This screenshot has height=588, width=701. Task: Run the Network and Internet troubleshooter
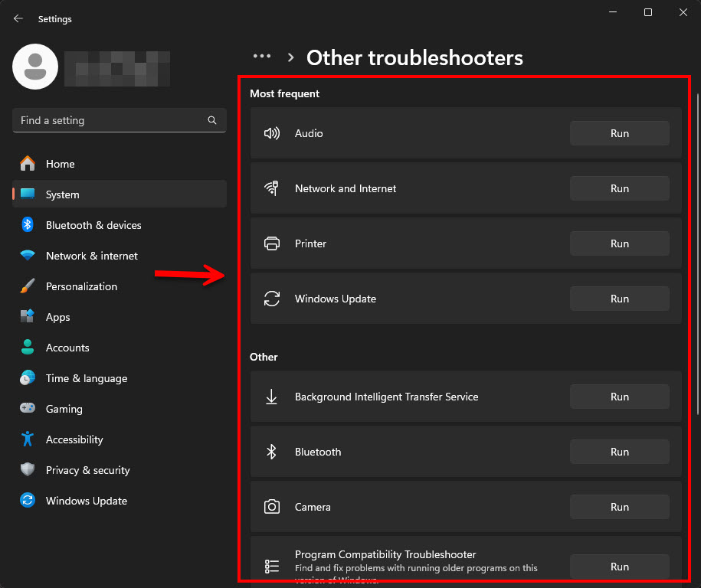click(620, 188)
